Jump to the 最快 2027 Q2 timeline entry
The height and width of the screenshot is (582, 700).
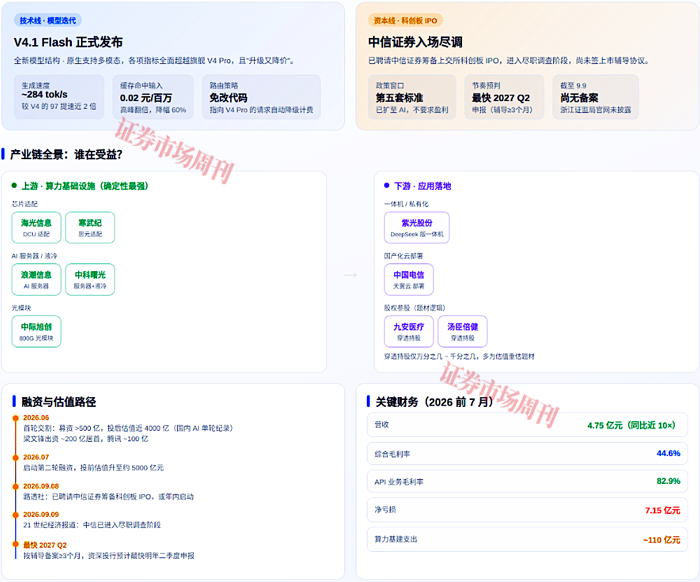pos(45,545)
